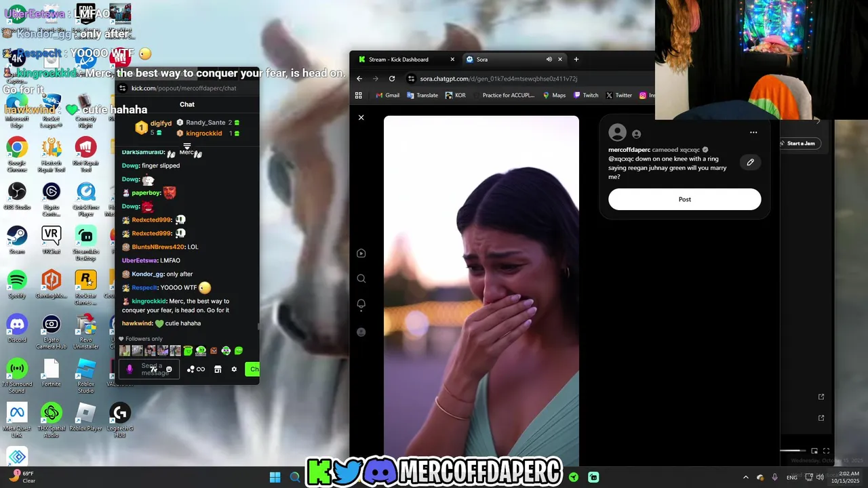Open the Hextech Repair Tool shortcut

(52, 155)
